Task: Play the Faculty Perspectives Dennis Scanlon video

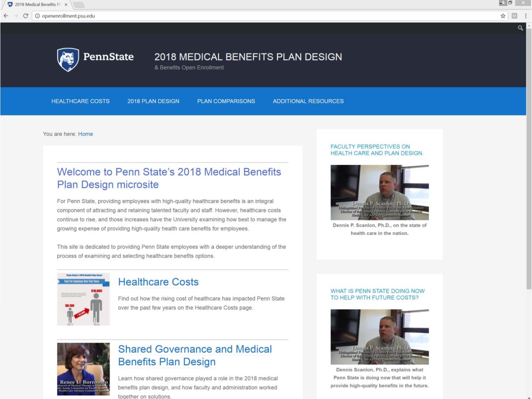Action: point(379,192)
